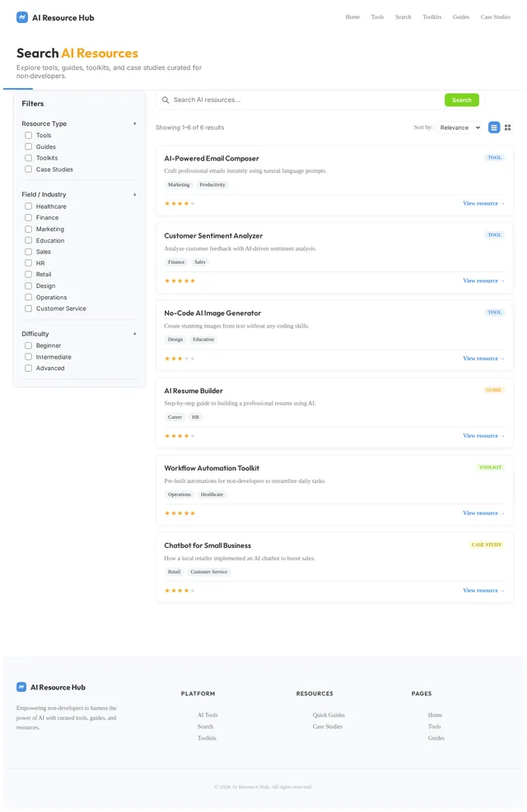
Task: Click the green Search button
Action: [x=461, y=100]
